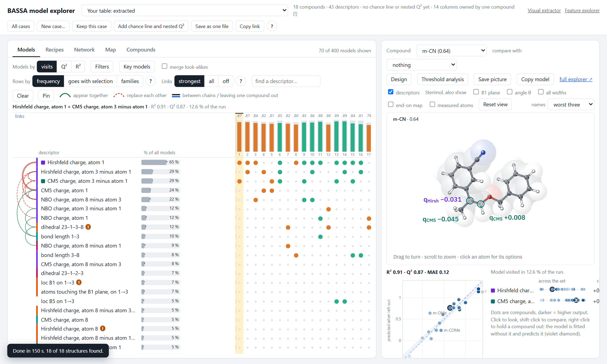Click warning icon on loc B1 on 1→3 row

coord(79,282)
